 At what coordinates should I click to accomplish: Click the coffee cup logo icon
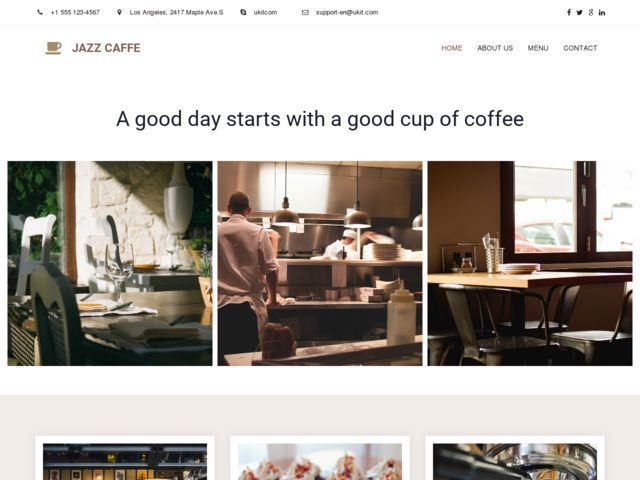[x=53, y=48]
